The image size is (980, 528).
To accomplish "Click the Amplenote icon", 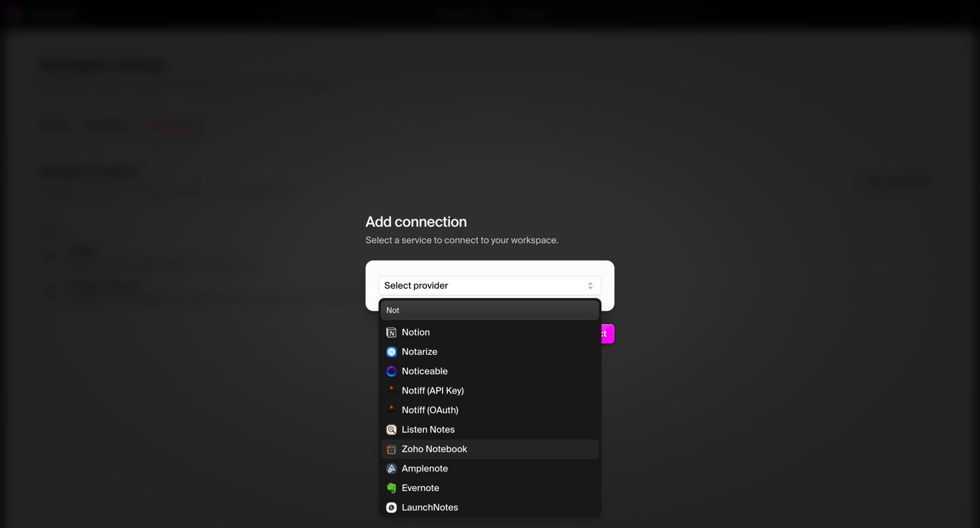I will pyautogui.click(x=391, y=469).
